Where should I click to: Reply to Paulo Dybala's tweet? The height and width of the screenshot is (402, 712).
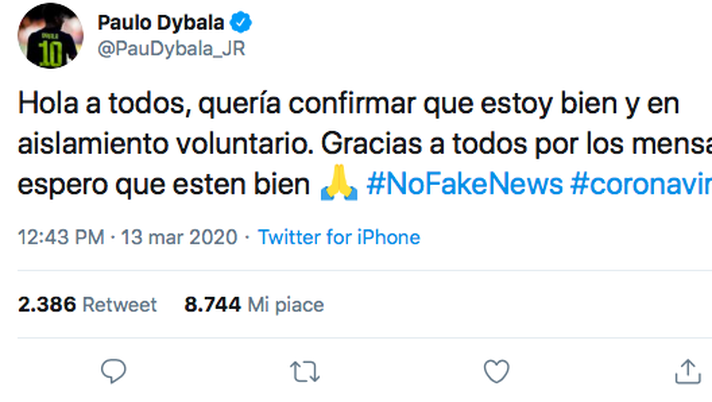click(115, 373)
